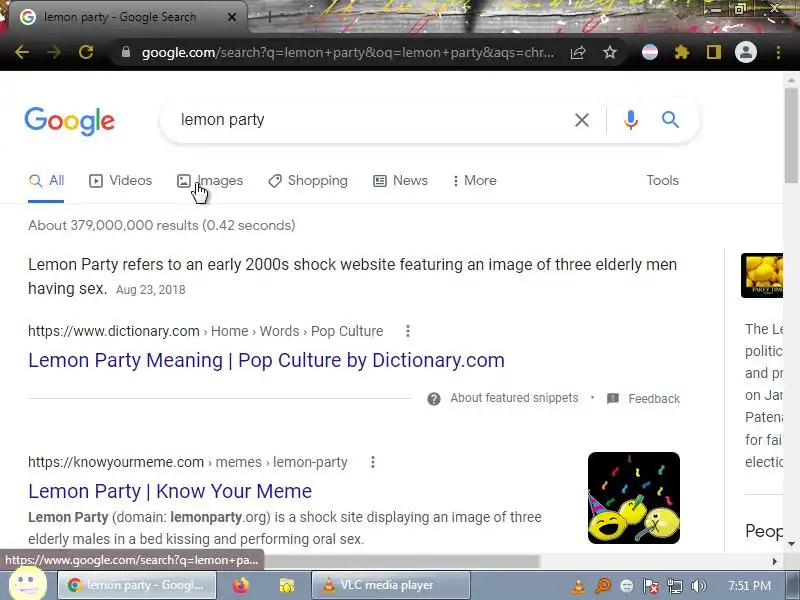Open Chrome's three-dot menu
The height and width of the screenshot is (600, 800).
(x=778, y=52)
